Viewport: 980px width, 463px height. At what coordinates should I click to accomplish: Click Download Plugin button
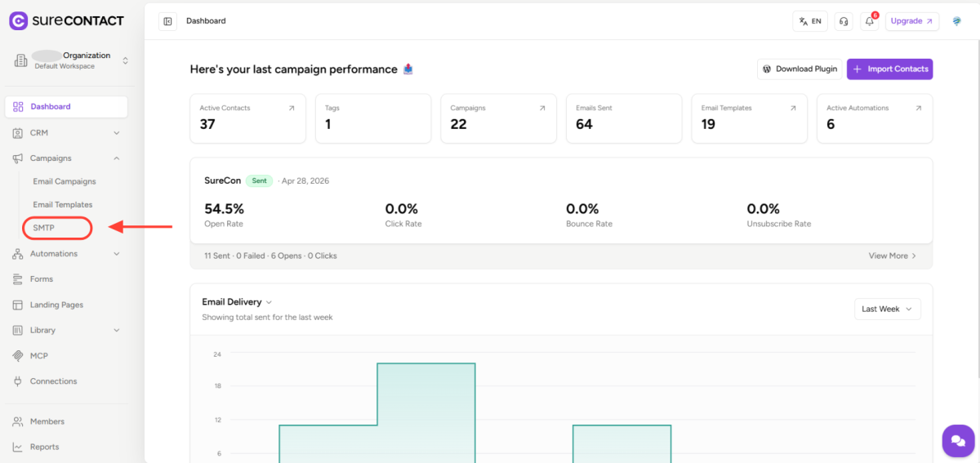[800, 69]
